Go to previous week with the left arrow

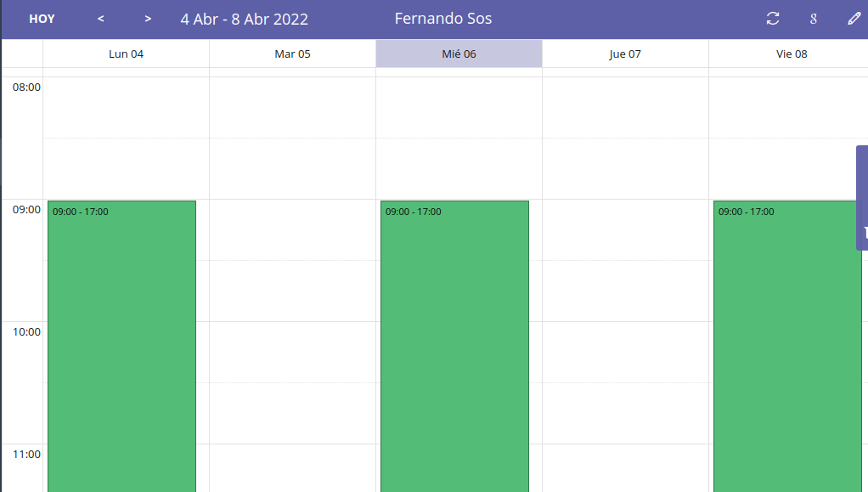[x=100, y=18]
